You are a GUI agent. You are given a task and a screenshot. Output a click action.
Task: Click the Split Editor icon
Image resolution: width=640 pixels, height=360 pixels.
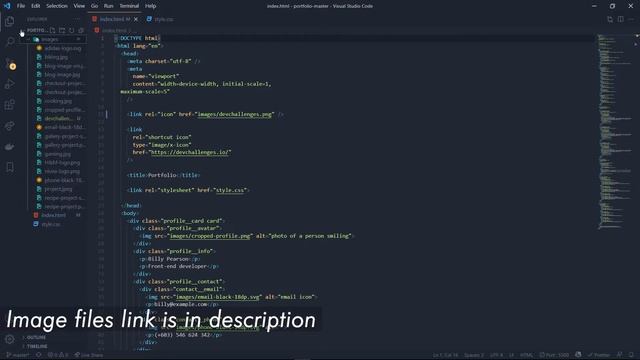[x=620, y=19]
